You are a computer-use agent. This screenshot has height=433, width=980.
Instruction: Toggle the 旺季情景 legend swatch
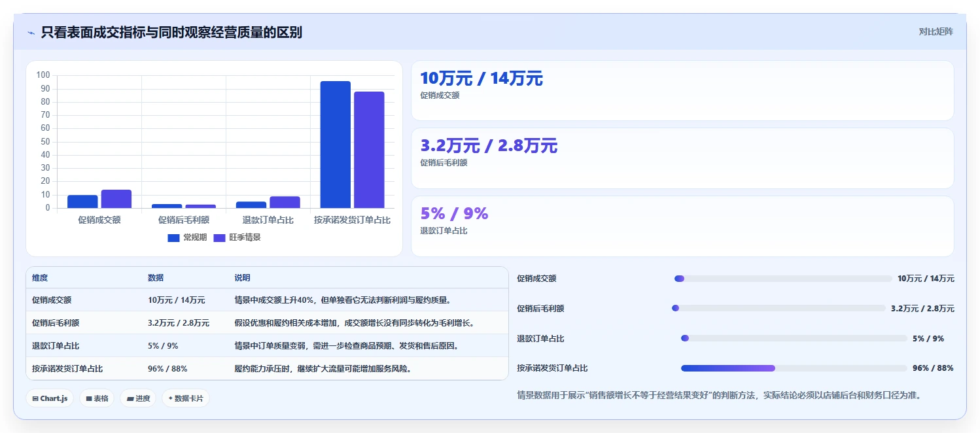[219, 237]
